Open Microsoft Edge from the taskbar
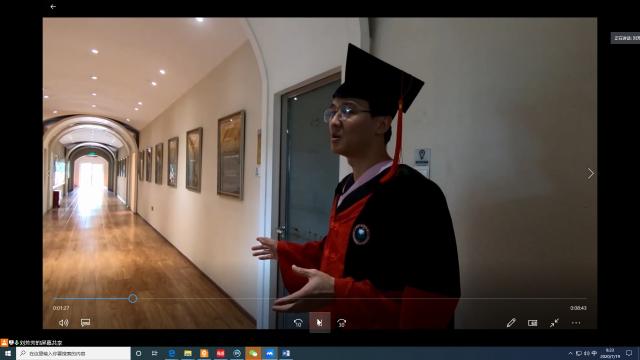This screenshot has width=640, height=360. [x=171, y=353]
